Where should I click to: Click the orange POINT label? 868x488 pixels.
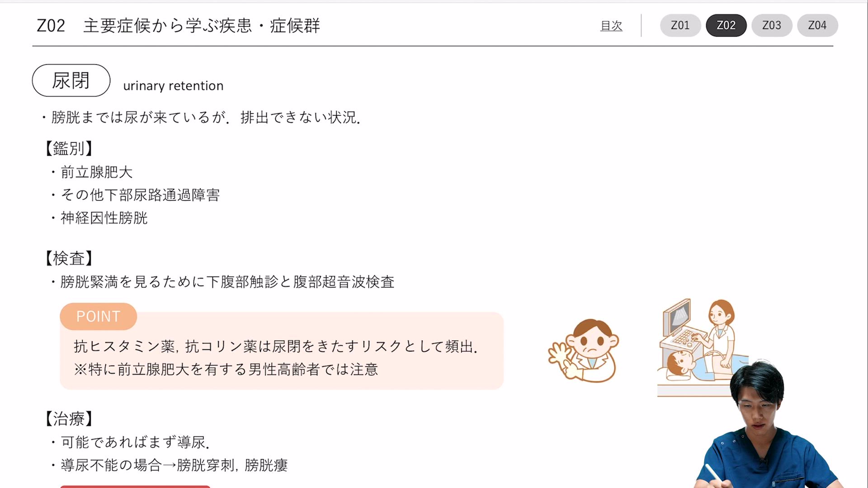(98, 316)
